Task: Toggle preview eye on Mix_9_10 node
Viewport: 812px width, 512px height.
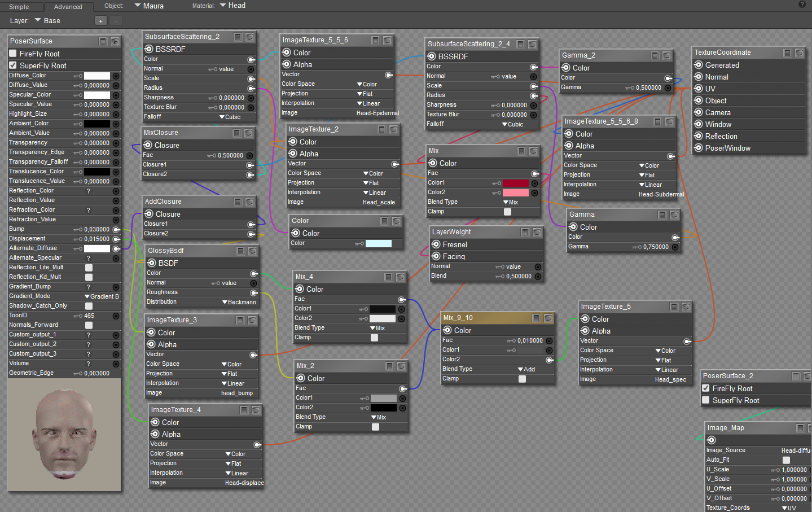Action: (x=548, y=318)
